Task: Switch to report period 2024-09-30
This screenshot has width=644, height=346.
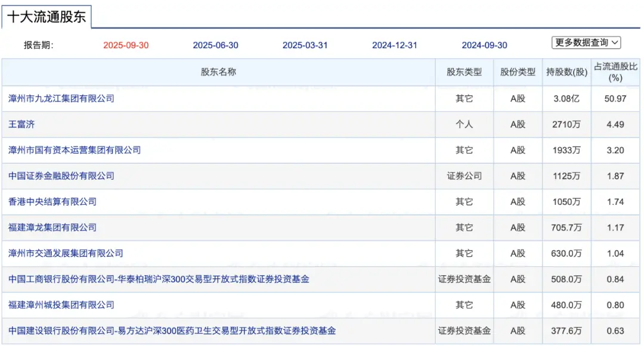Action: click(x=484, y=45)
